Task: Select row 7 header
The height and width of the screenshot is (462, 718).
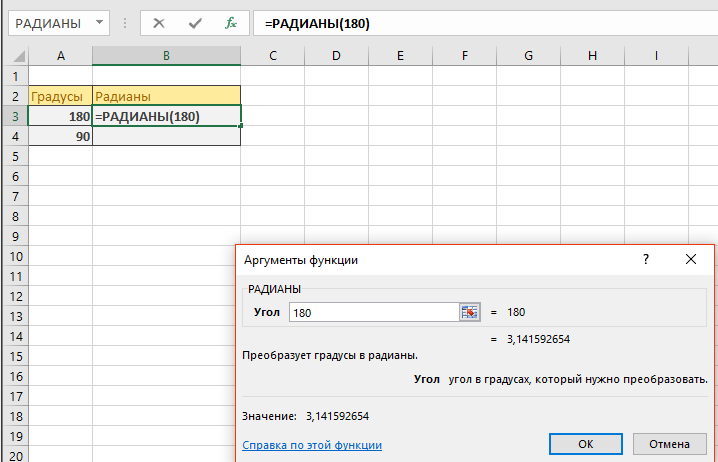Action: (16, 196)
